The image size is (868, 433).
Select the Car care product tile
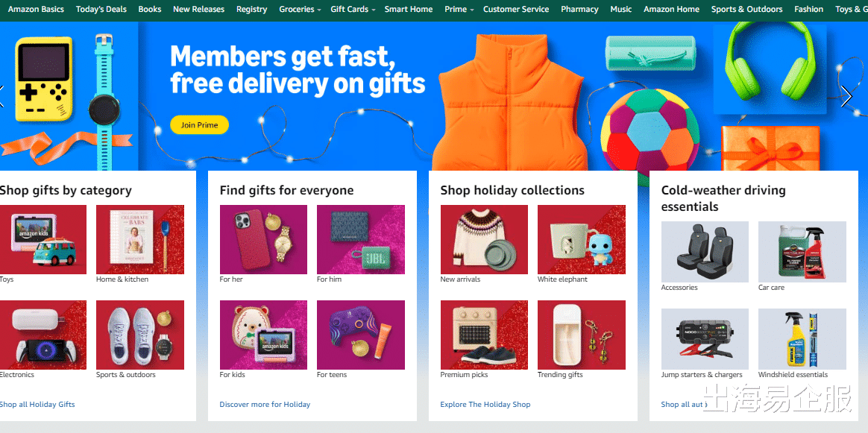802,252
